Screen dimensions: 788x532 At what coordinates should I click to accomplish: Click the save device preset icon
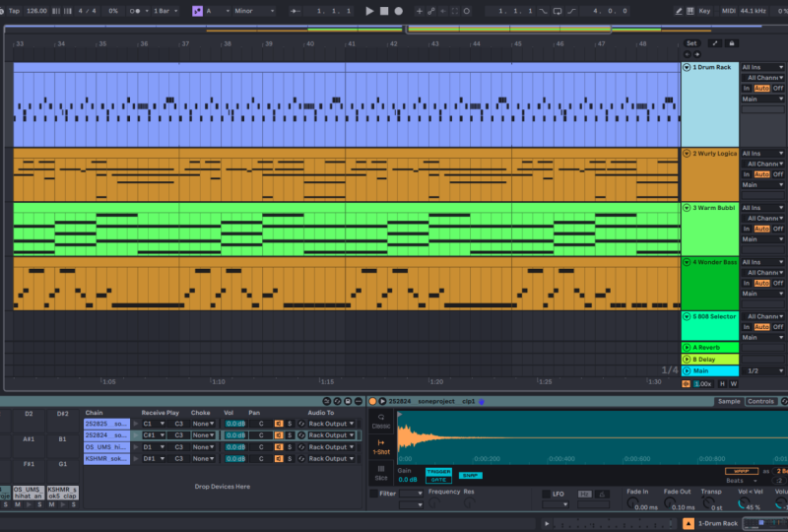click(348, 401)
